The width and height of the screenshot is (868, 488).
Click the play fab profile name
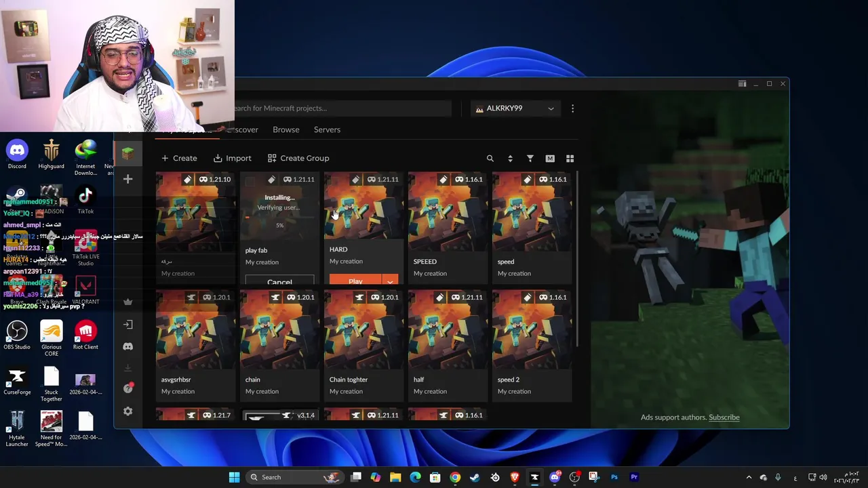[x=256, y=251]
